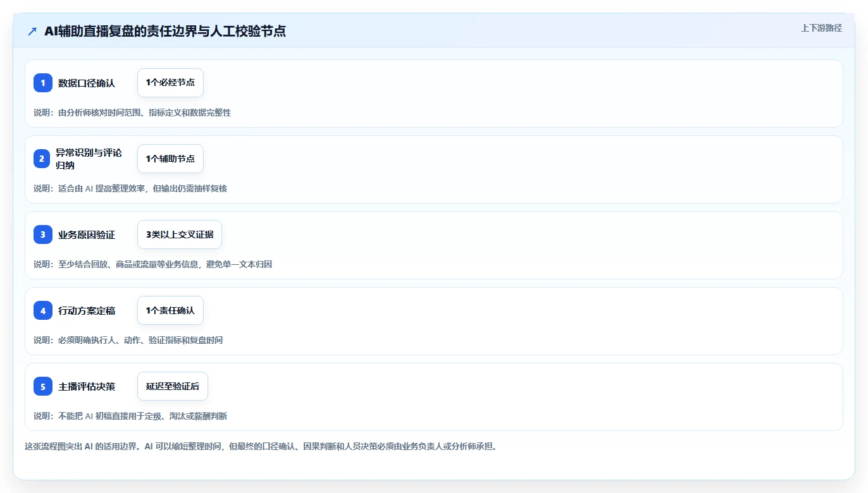Click the 上下游路径 label
This screenshot has height=493, width=868.
(821, 28)
